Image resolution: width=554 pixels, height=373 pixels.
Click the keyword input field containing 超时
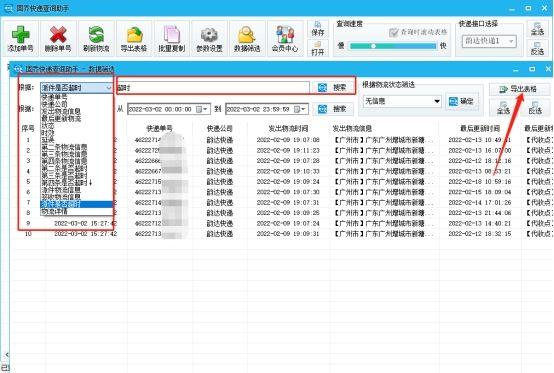coord(213,87)
